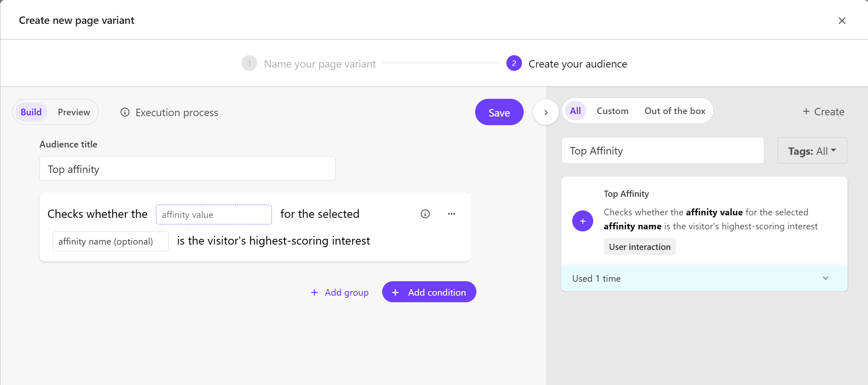Save the audience

(x=499, y=112)
